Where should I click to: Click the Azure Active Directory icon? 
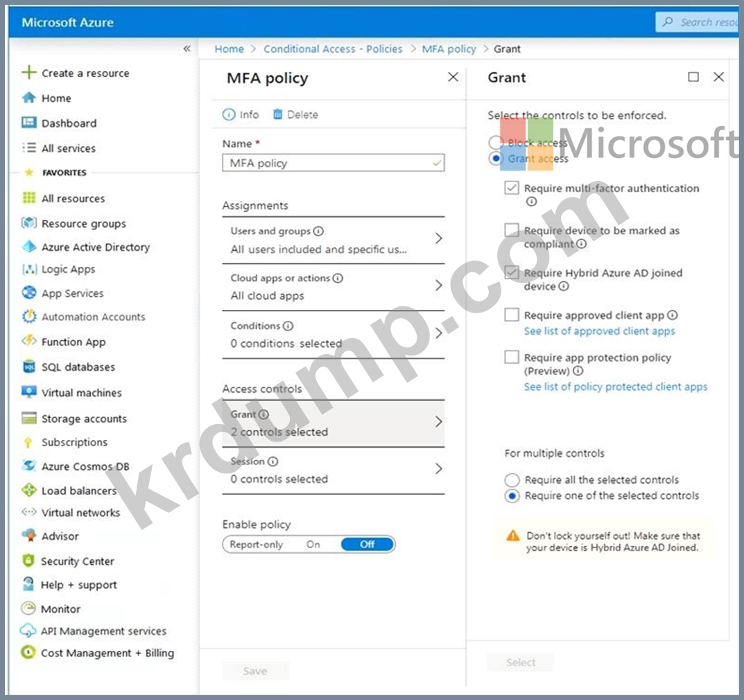click(x=29, y=247)
